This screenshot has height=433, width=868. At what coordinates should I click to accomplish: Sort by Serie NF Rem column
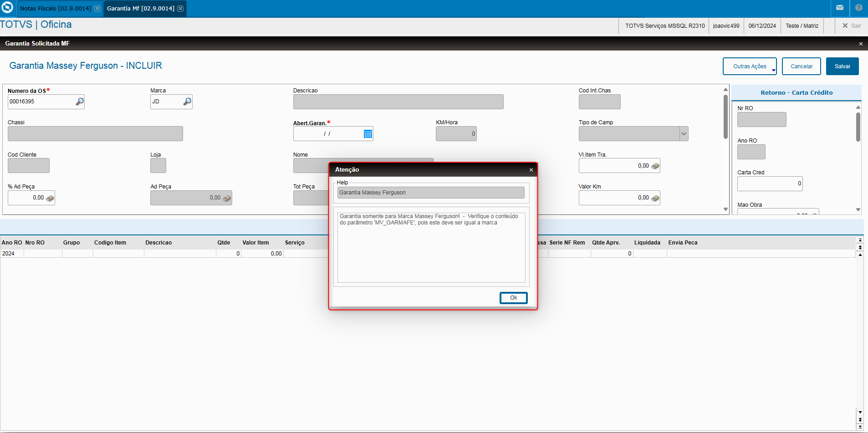pos(567,243)
